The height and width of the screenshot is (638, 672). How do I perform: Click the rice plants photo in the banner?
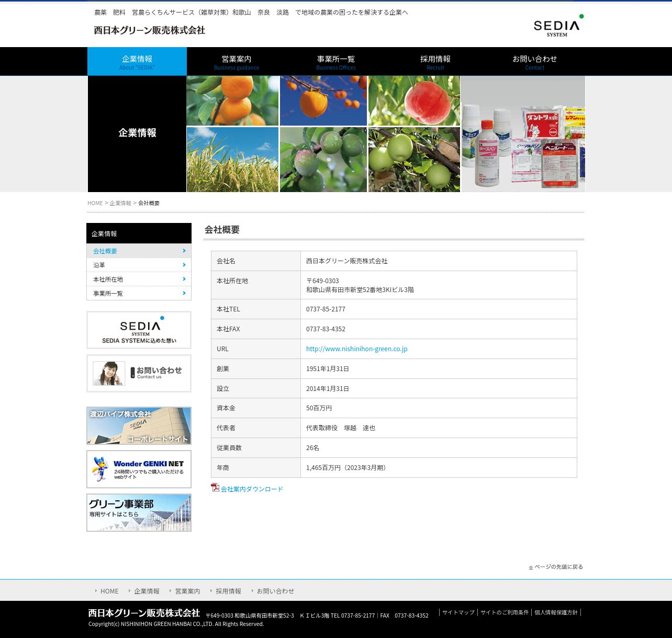[x=232, y=160]
